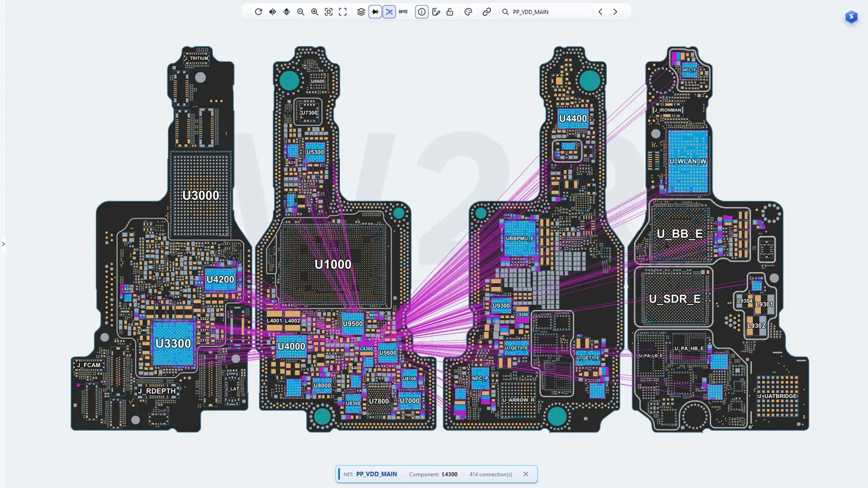868x488 pixels.
Task: Click the 414 connection(s) text
Action: point(490,474)
